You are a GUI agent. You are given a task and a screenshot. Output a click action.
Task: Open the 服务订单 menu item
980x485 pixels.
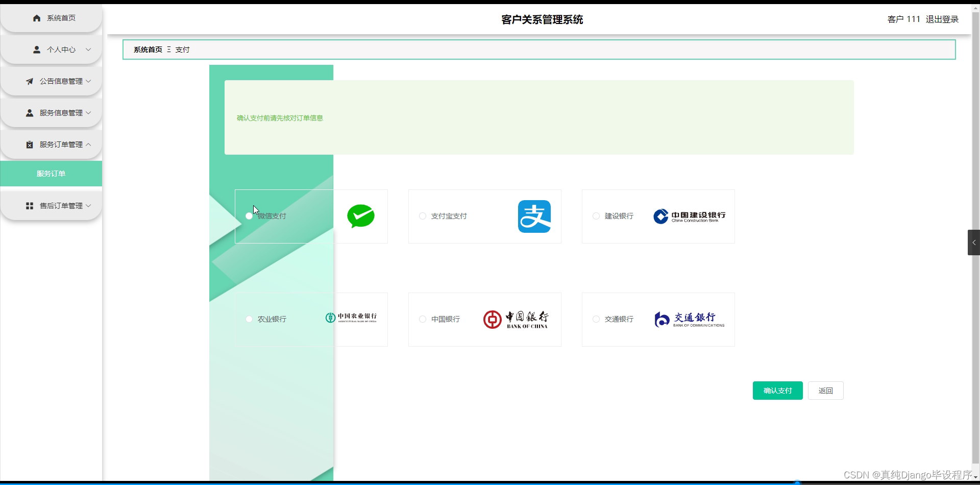pyautogui.click(x=51, y=174)
